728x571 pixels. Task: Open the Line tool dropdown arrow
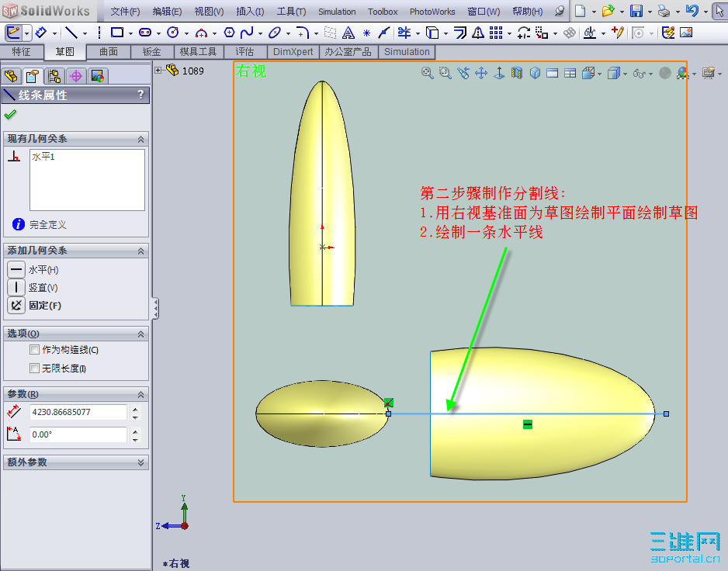tap(85, 33)
